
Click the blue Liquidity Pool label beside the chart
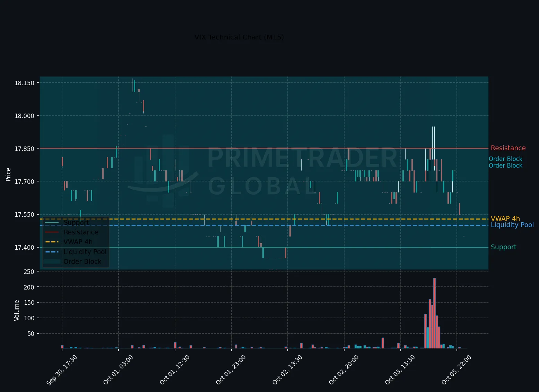(x=512, y=225)
